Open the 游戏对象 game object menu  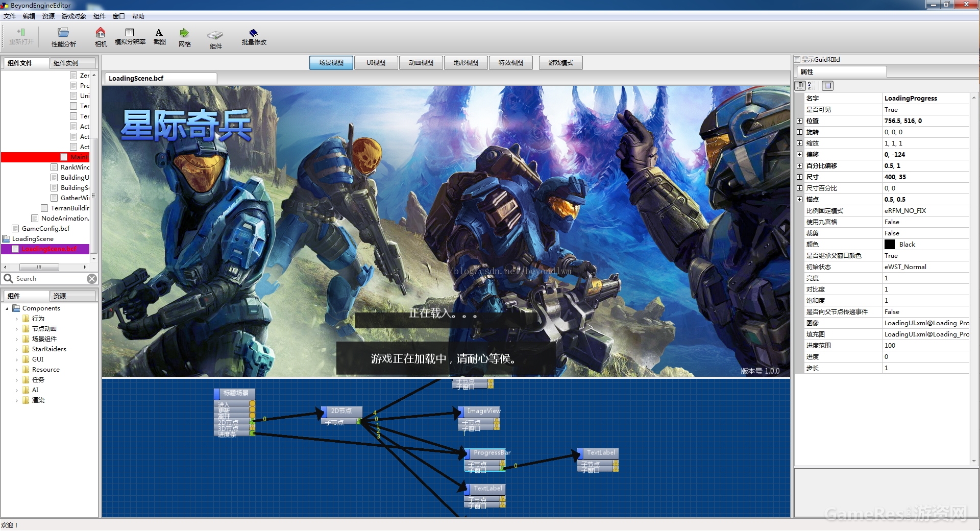click(x=73, y=16)
